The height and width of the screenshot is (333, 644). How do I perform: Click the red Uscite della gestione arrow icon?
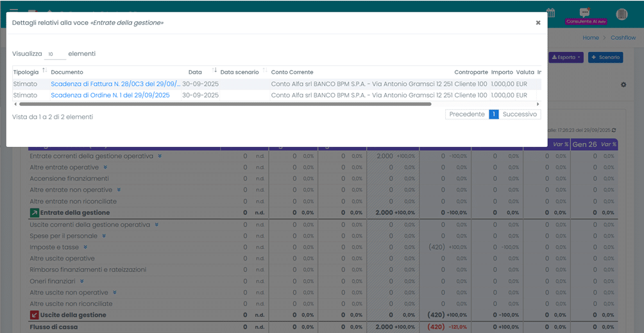(34, 315)
